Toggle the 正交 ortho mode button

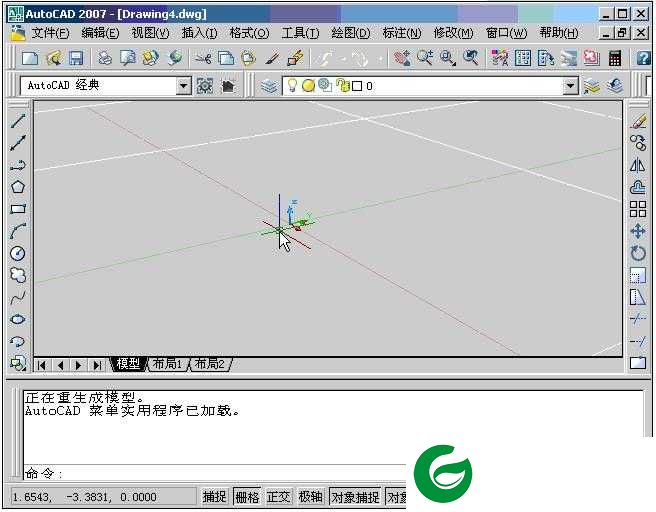tap(279, 497)
